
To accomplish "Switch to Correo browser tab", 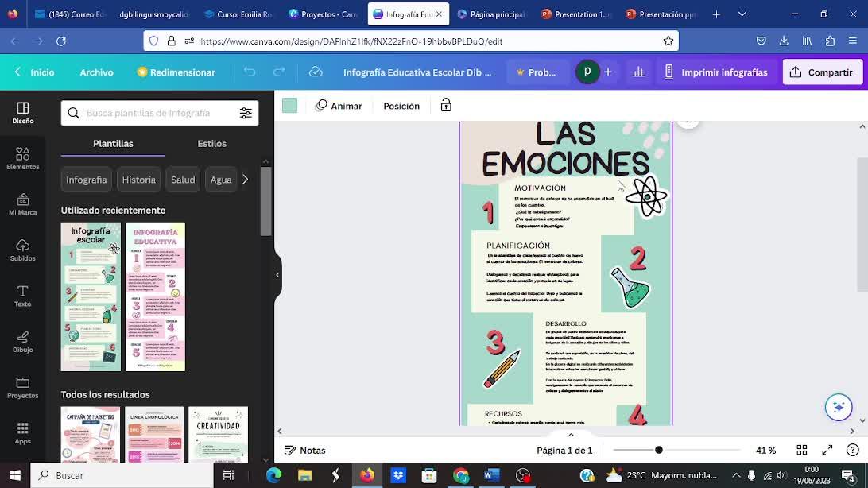I will (x=70, y=14).
